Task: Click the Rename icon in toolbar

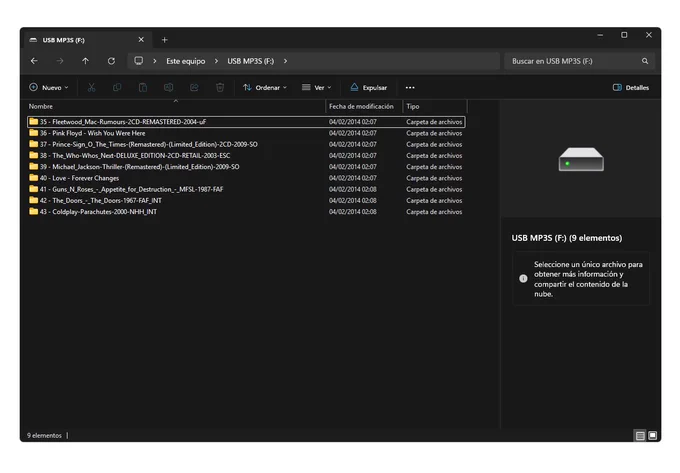Action: pyautogui.click(x=169, y=88)
